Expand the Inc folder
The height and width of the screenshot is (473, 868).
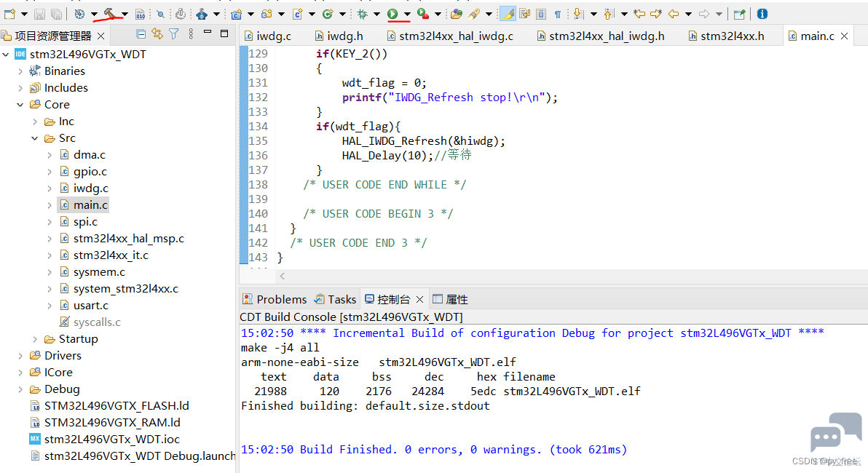(x=35, y=121)
